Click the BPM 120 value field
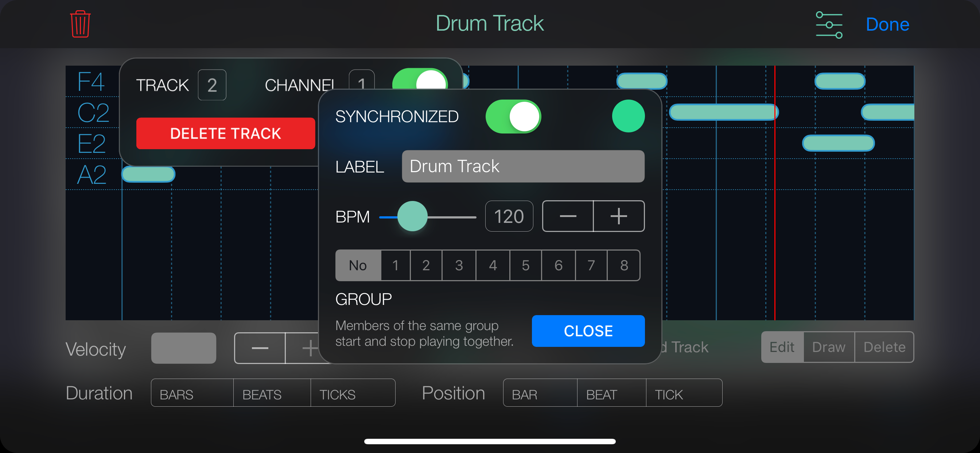Image resolution: width=980 pixels, height=453 pixels. 509,216
